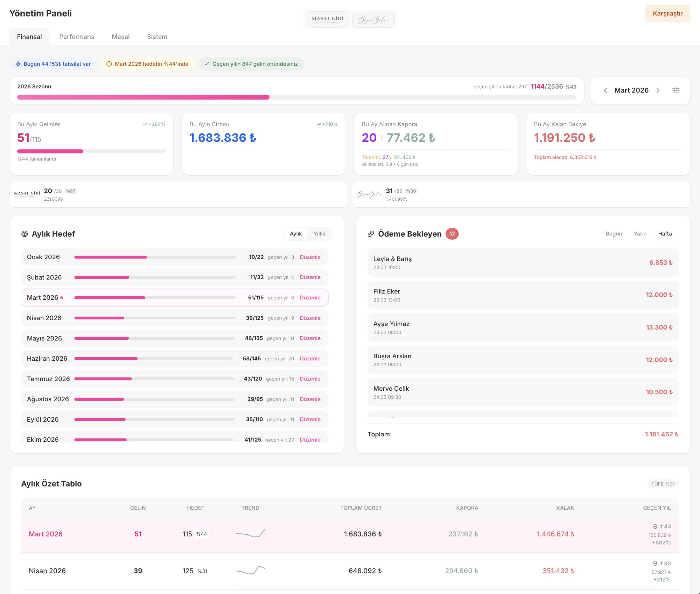Advance to next month with right chevron
The image size is (700, 594).
tap(658, 91)
